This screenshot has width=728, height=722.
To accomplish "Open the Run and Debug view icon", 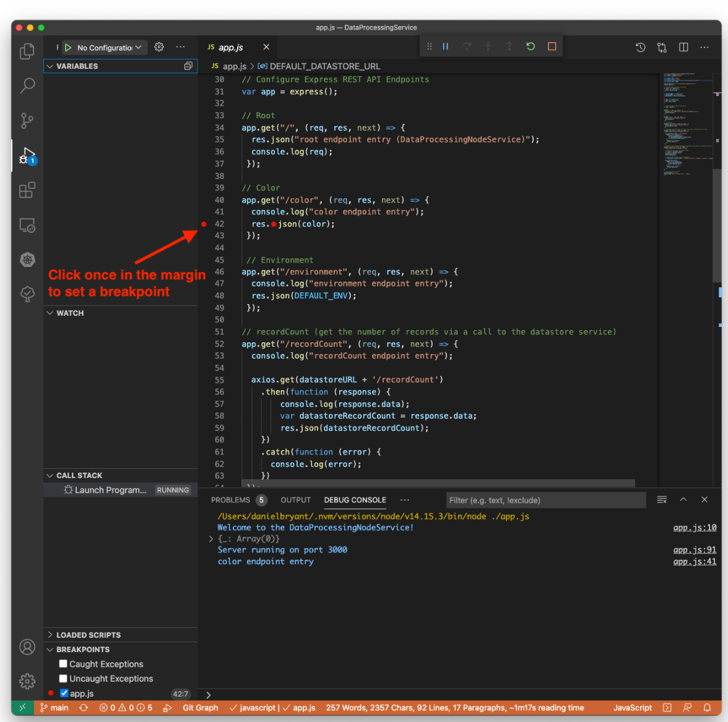I will pos(27,155).
